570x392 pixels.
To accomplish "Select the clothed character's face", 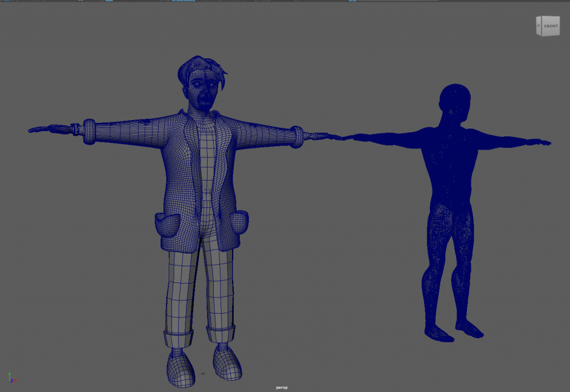I will click(204, 91).
